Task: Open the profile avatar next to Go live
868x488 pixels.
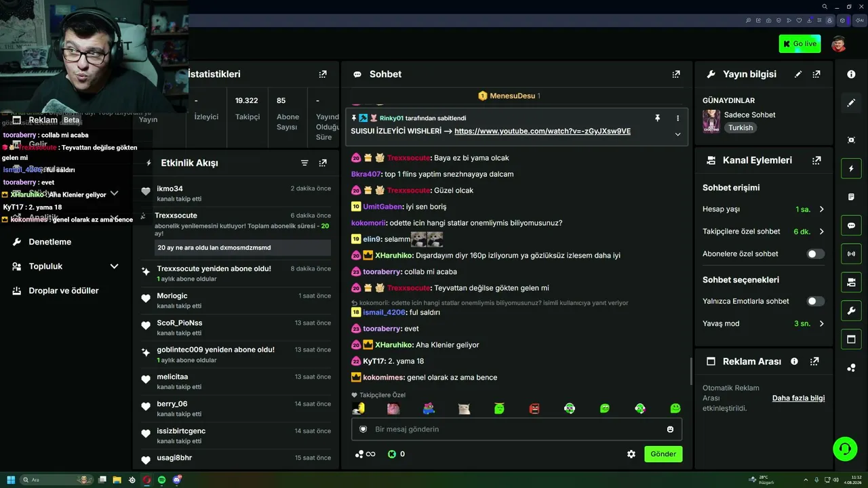Action: click(x=839, y=44)
